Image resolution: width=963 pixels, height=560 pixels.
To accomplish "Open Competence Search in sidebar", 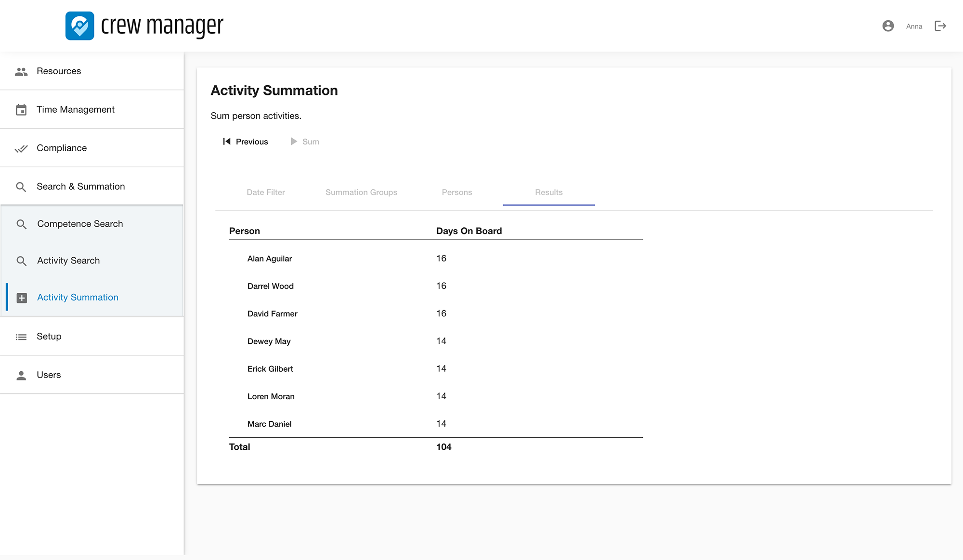I will pyautogui.click(x=80, y=224).
